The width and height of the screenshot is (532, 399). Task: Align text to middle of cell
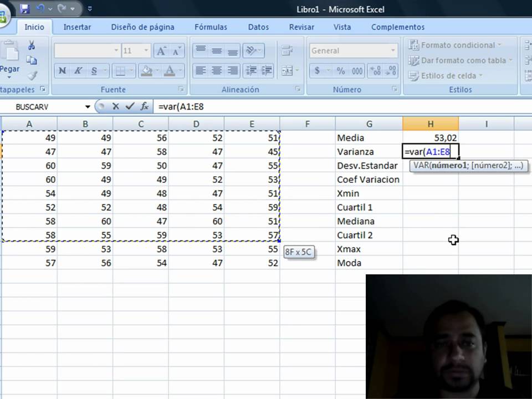[x=217, y=50]
